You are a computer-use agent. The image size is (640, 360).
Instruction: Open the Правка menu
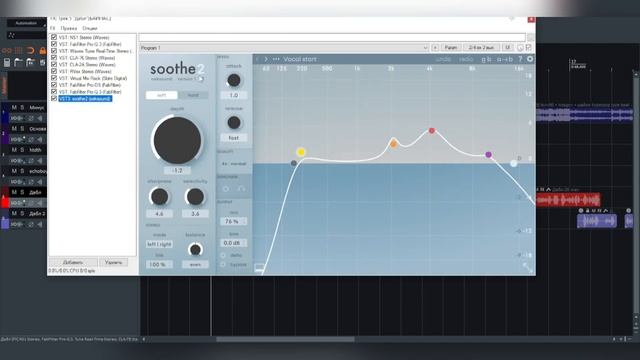69,29
